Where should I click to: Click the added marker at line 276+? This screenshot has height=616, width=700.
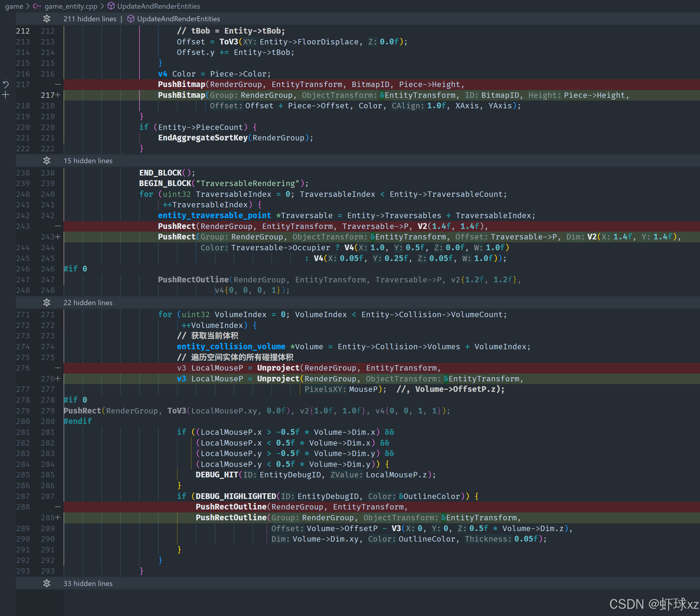click(58, 379)
